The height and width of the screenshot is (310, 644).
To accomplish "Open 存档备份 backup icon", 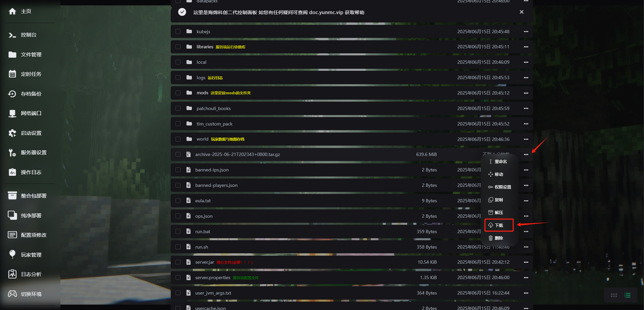I will click(x=12, y=94).
